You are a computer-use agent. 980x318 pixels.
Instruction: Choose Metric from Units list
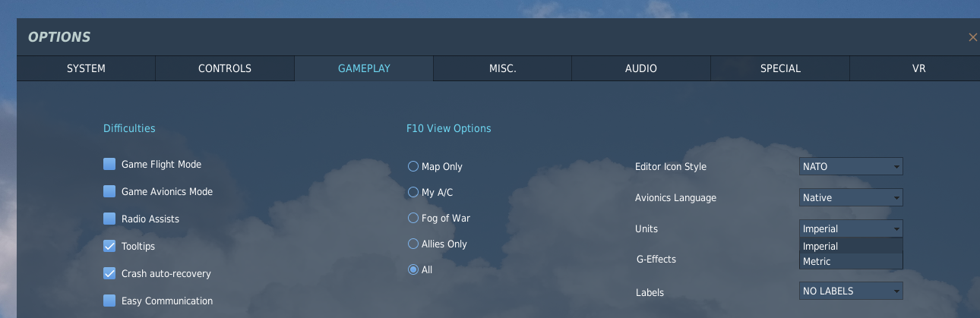[x=851, y=261]
